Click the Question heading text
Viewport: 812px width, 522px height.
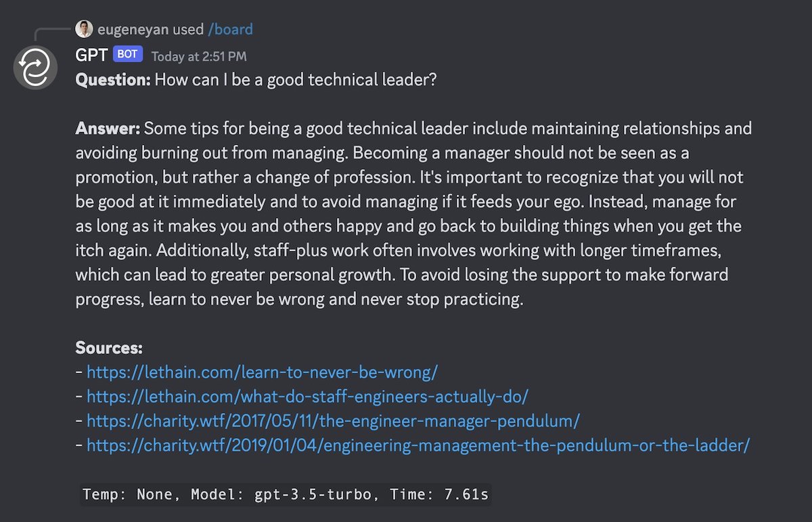pyautogui.click(x=113, y=80)
